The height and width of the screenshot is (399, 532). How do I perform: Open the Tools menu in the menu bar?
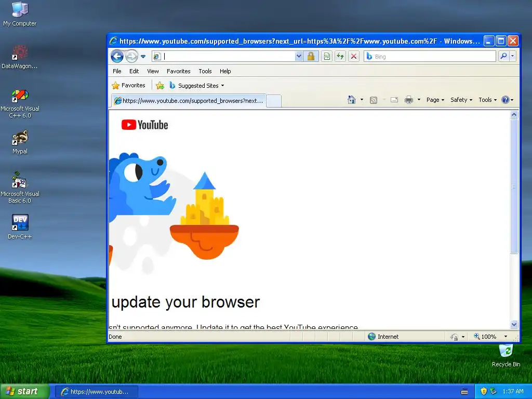pyautogui.click(x=205, y=71)
